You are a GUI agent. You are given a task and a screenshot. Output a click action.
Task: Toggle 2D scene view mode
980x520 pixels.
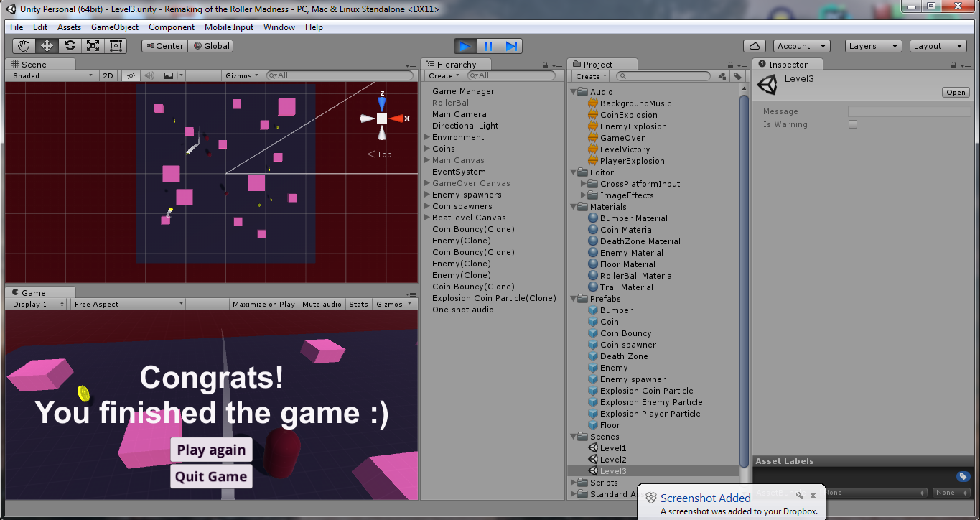tap(108, 75)
